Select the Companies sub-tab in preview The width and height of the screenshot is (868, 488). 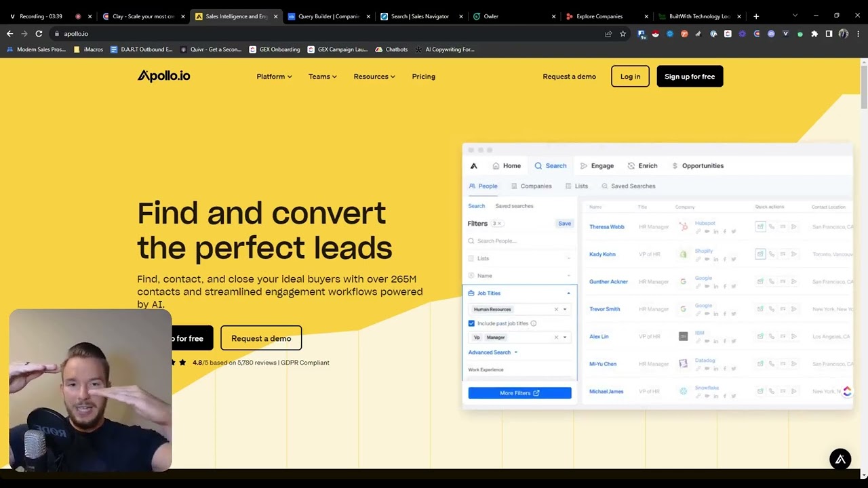click(531, 186)
